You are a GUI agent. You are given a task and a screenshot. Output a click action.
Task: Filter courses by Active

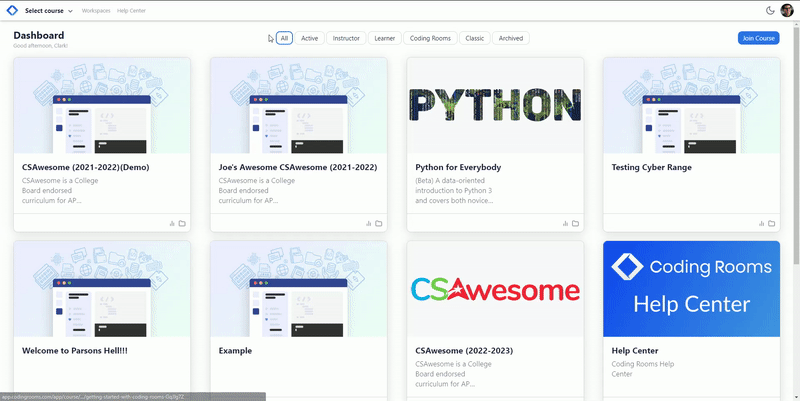(x=309, y=38)
